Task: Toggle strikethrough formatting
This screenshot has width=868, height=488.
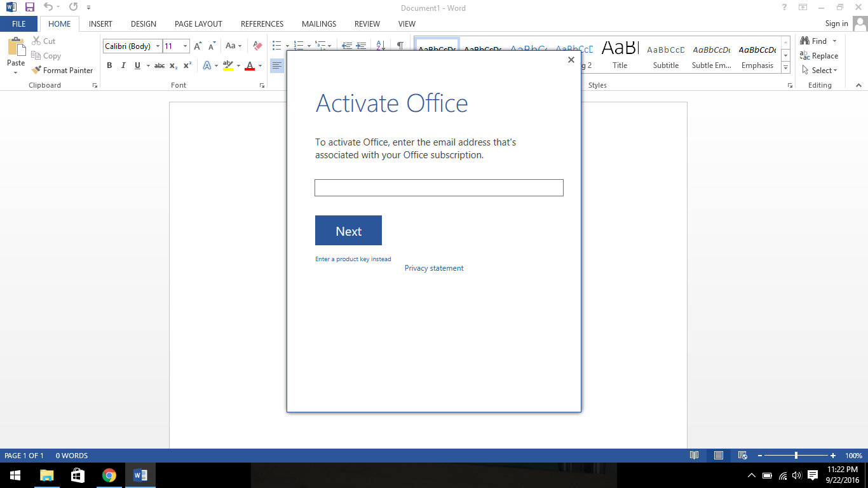Action: point(159,65)
